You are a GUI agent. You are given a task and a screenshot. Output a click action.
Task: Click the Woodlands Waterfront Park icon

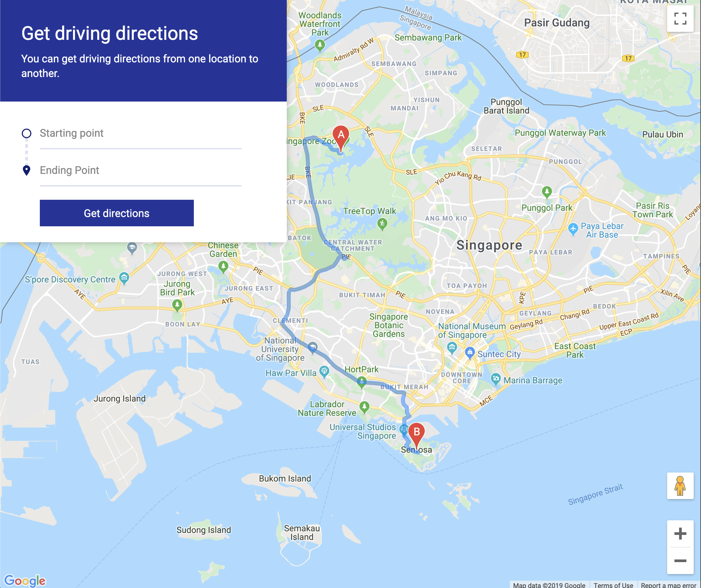tap(320, 29)
